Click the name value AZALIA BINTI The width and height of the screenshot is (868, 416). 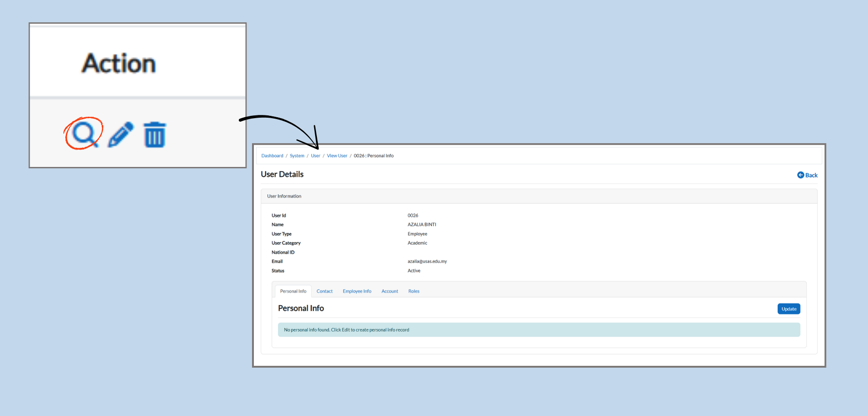coord(421,224)
